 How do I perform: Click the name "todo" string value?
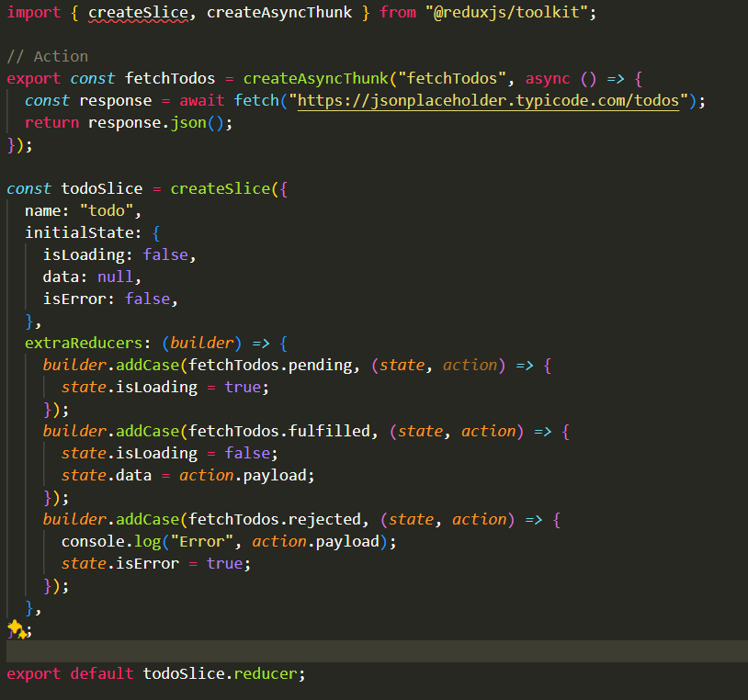point(107,210)
